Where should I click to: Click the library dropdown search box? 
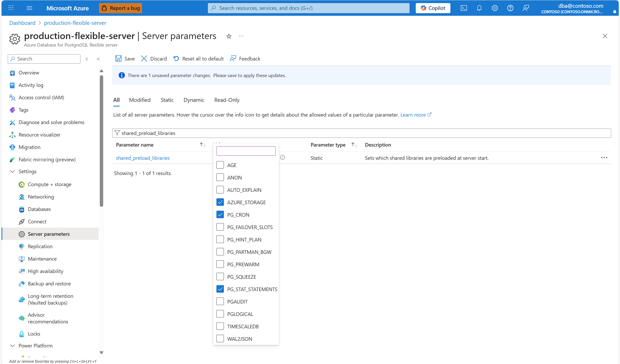(x=246, y=151)
